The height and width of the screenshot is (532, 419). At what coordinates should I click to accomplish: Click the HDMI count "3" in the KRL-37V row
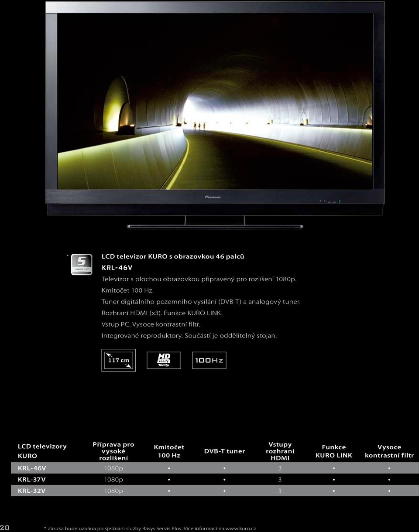click(280, 480)
